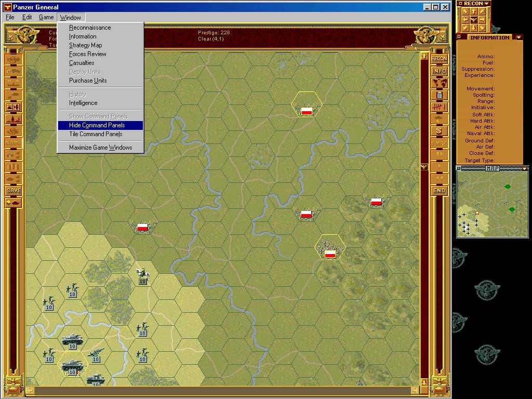This screenshot has height=399, width=532.
Task: Open the Game menu
Action: pos(46,17)
